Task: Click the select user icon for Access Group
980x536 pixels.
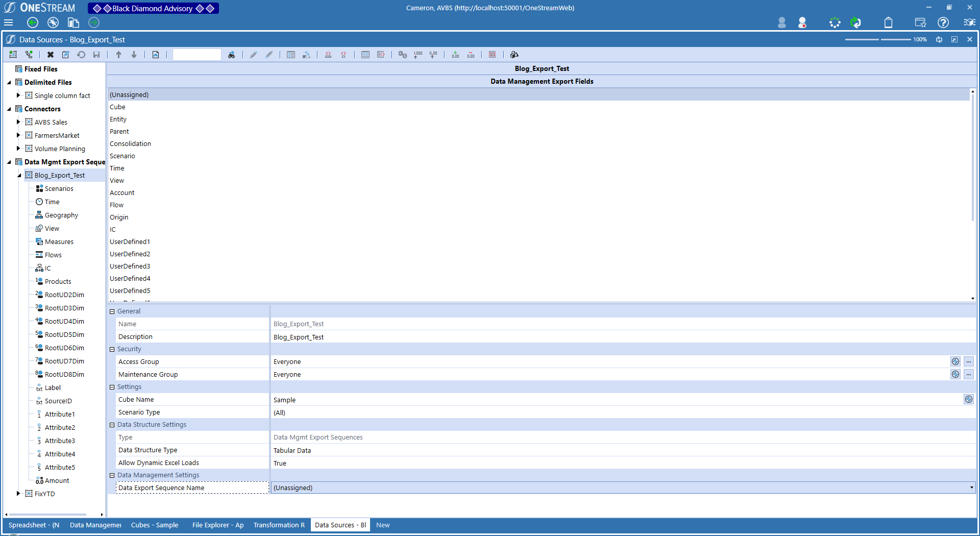Action: (x=955, y=361)
